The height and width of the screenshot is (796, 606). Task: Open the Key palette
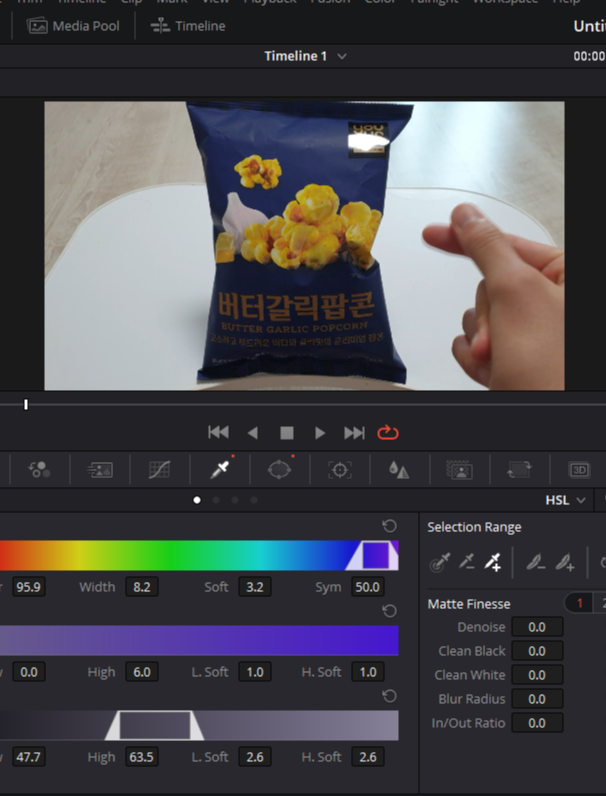click(x=459, y=470)
